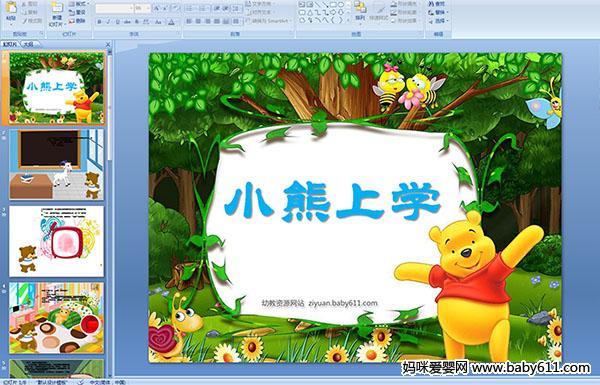Toggle Italic formatting
The height and width of the screenshot is (385, 600).
pyautogui.click(x=109, y=22)
